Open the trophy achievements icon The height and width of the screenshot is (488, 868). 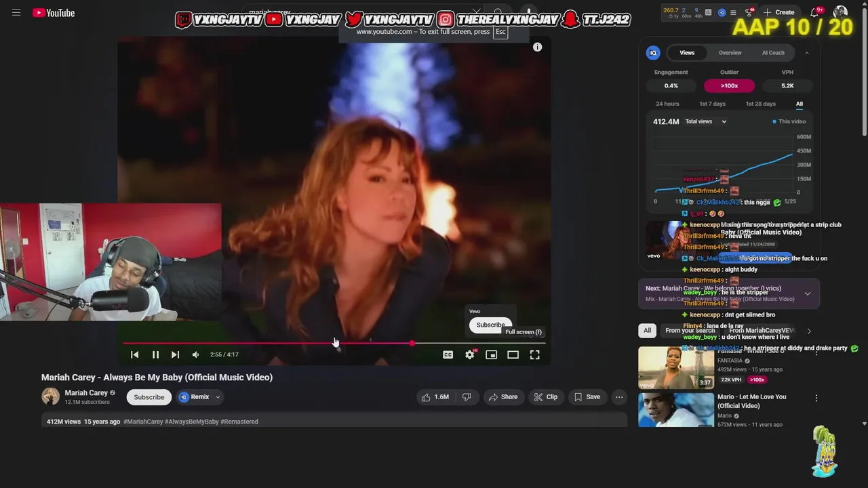pyautogui.click(x=749, y=12)
